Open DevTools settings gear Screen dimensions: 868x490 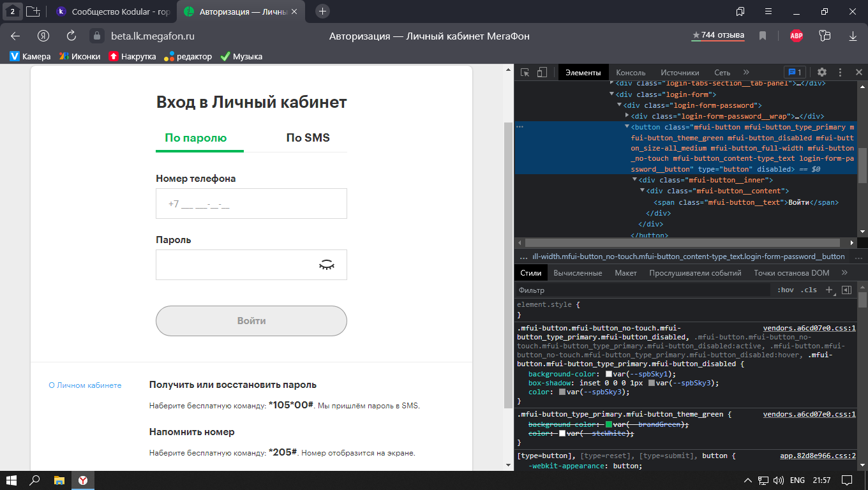tap(822, 73)
